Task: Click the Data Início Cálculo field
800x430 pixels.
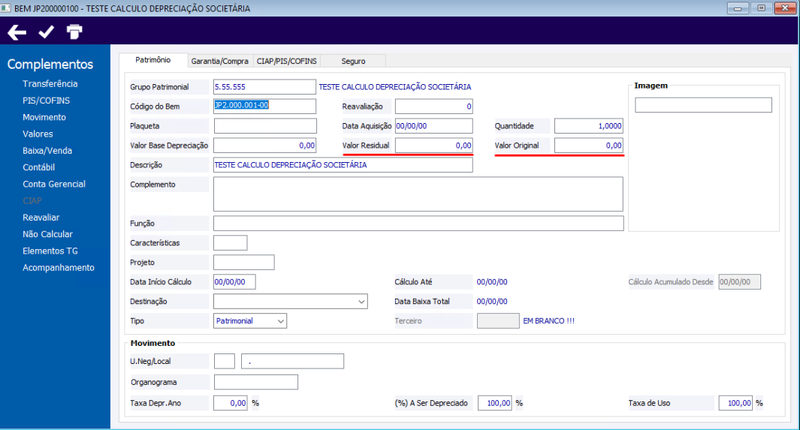Action: 234,282
